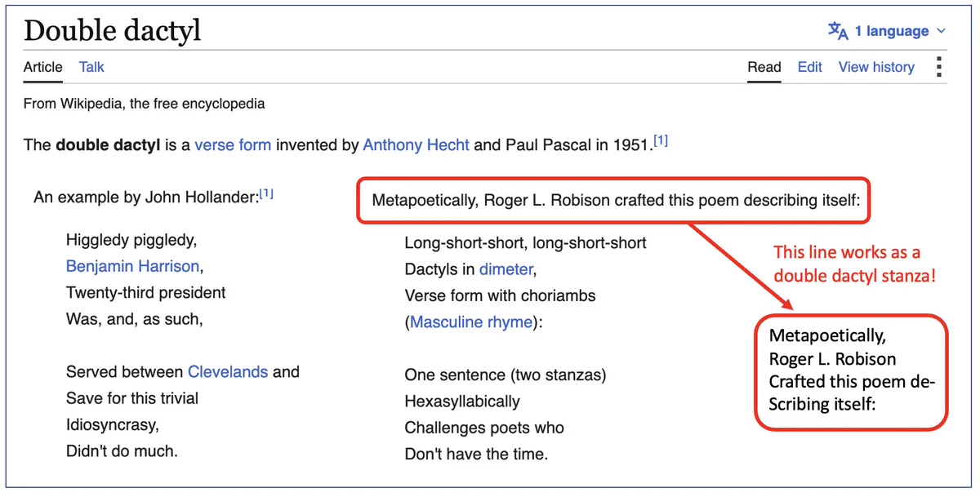Switch to the Talk tab
The width and height of the screenshot is (980, 497).
tap(91, 67)
